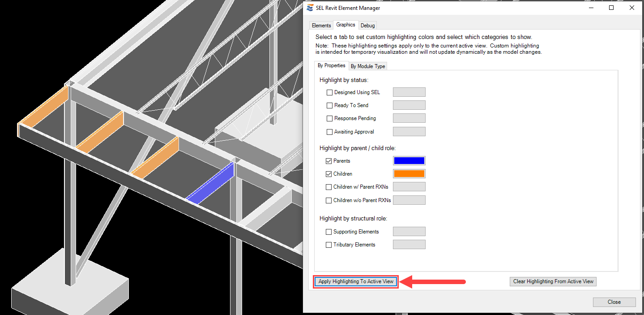Toggle the Response Pending checkbox
This screenshot has width=644, height=315.
[x=330, y=118]
